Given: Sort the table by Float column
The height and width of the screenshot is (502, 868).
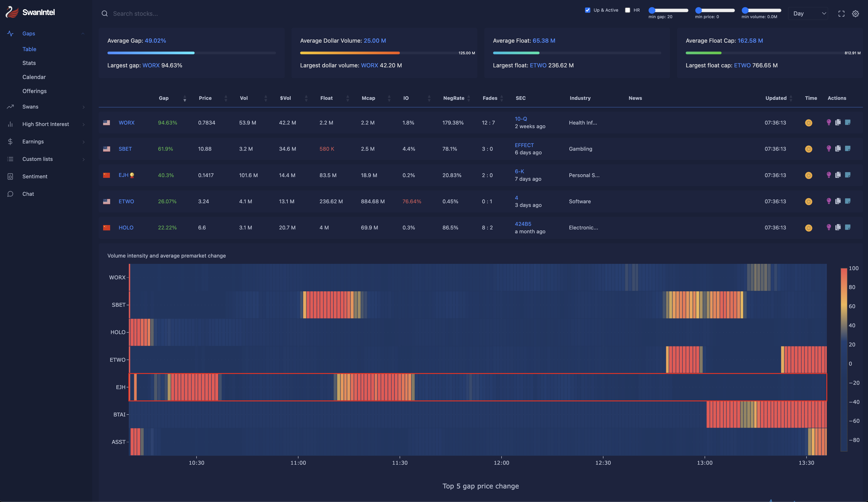Looking at the screenshot, I should pyautogui.click(x=348, y=98).
